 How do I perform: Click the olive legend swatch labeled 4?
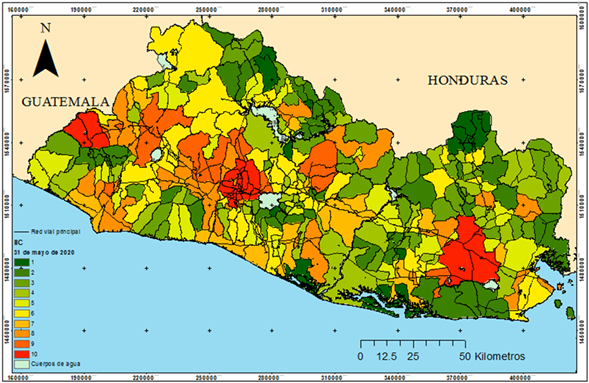22,293
